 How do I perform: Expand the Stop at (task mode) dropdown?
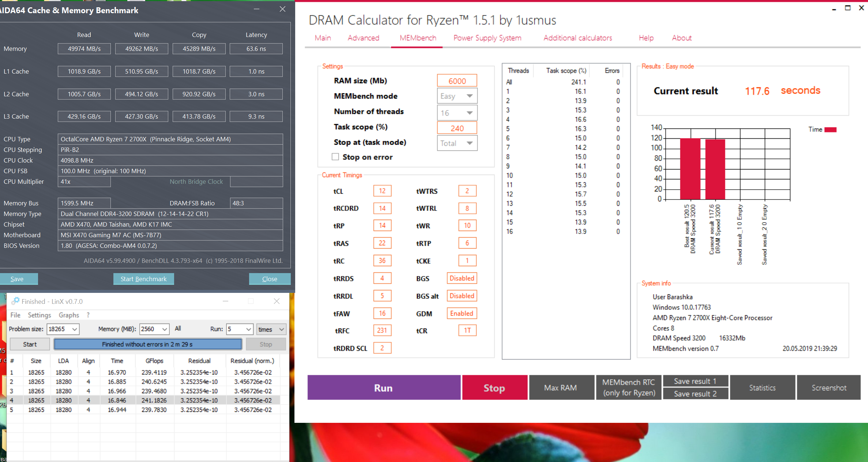click(457, 143)
